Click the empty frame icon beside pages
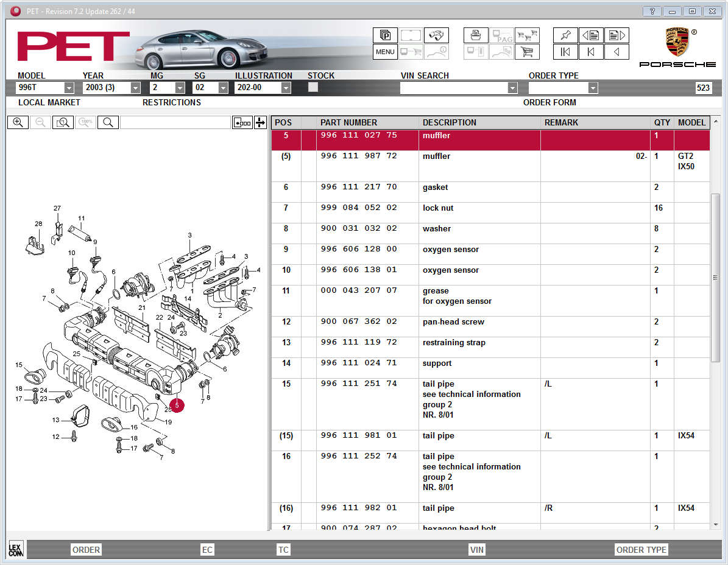 coord(411,35)
